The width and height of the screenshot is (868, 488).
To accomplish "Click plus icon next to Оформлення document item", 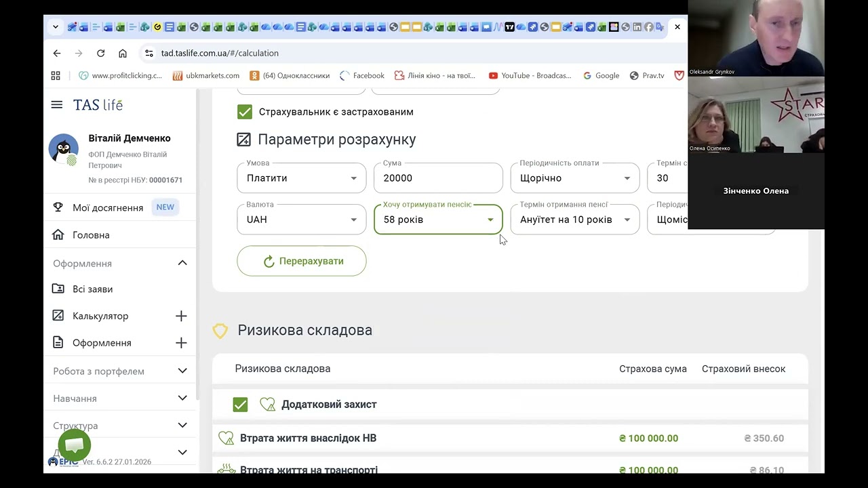I will 181,343.
